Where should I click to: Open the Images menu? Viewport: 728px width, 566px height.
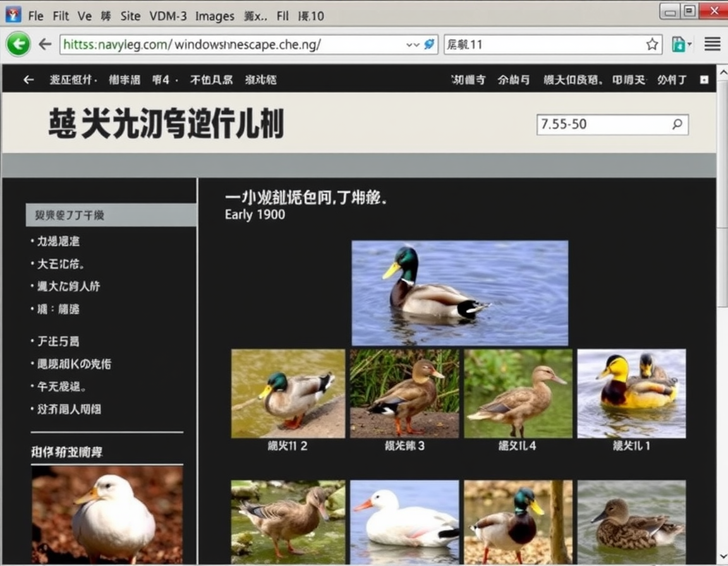[x=214, y=16]
